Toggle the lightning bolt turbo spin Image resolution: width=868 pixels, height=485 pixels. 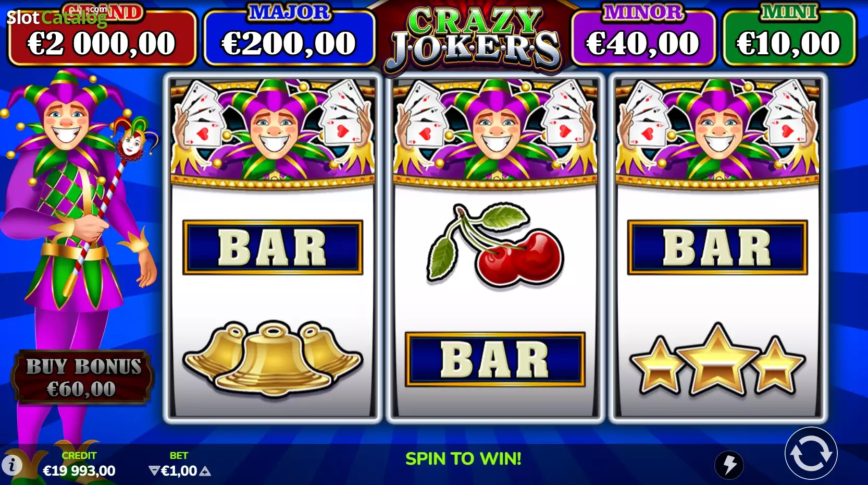(729, 465)
